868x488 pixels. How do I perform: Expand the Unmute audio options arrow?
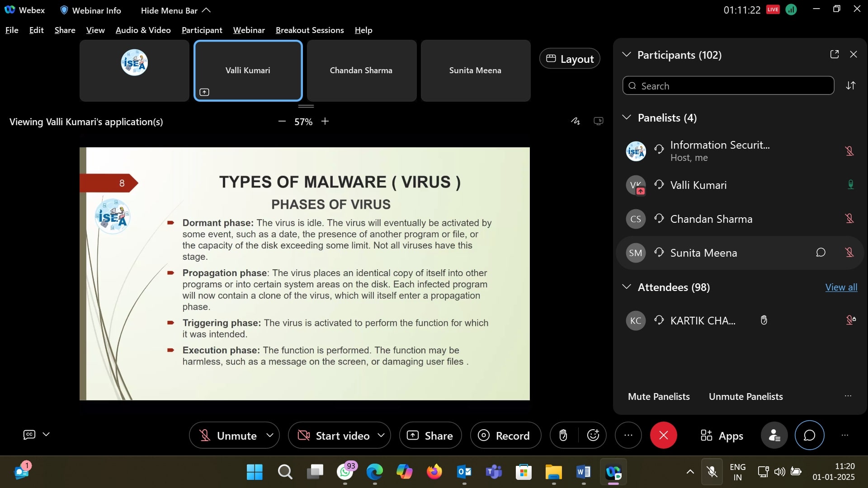[x=270, y=435]
